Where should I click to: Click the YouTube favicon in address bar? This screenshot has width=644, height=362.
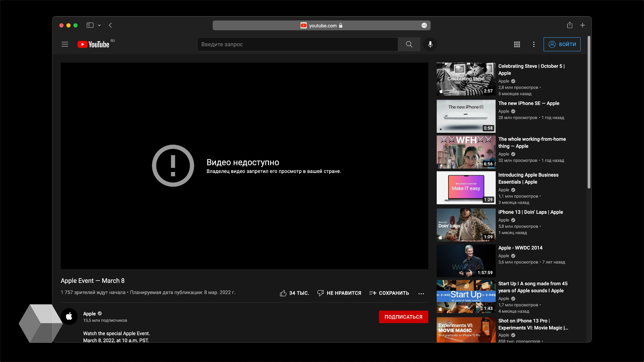point(304,25)
